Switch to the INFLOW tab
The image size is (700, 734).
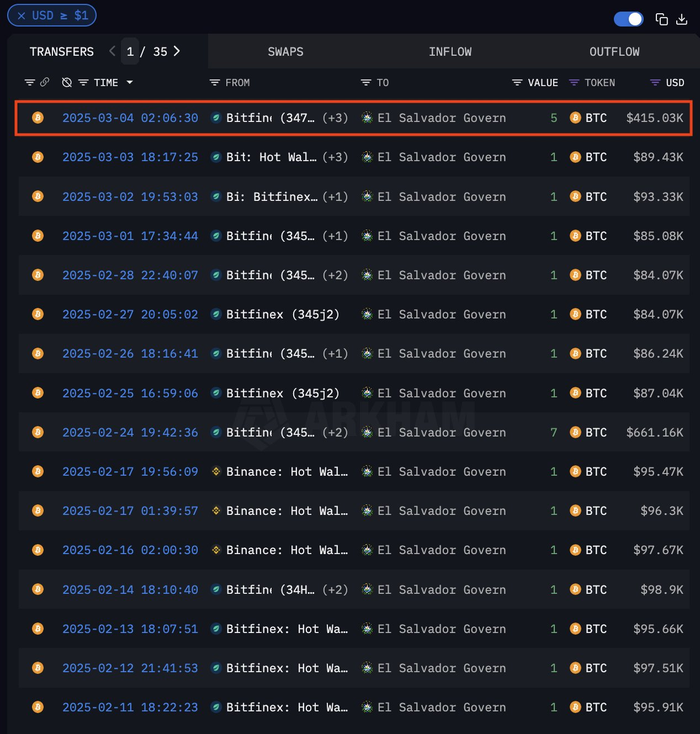(x=450, y=52)
